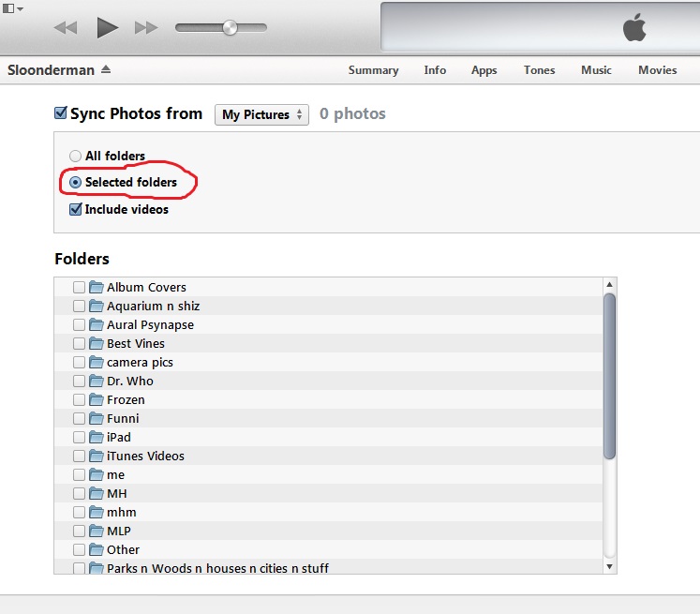Check the me folder checkbox

79,474
